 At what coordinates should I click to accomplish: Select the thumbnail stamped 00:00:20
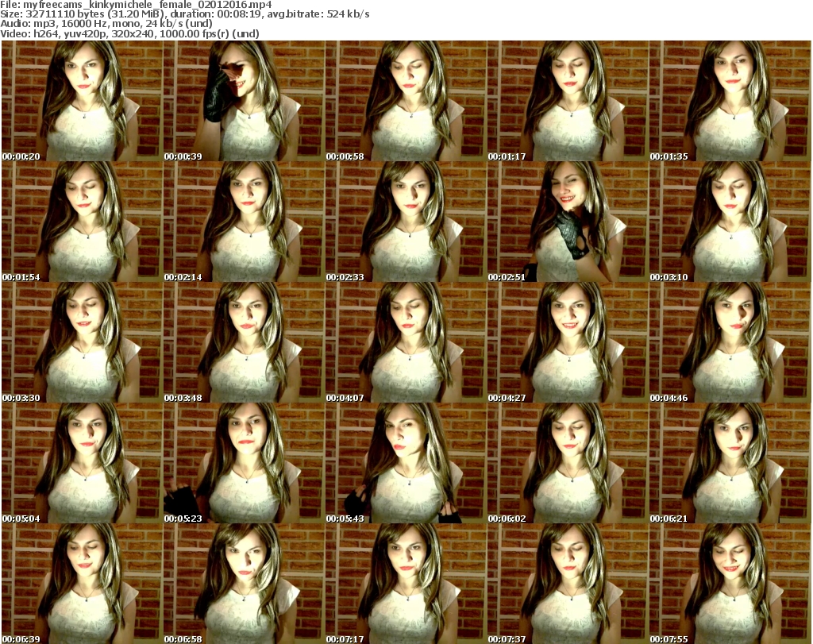tap(82, 101)
